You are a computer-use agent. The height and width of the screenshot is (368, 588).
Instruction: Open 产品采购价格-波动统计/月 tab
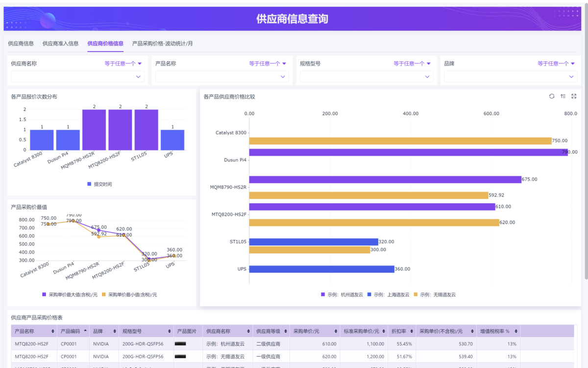pos(162,43)
